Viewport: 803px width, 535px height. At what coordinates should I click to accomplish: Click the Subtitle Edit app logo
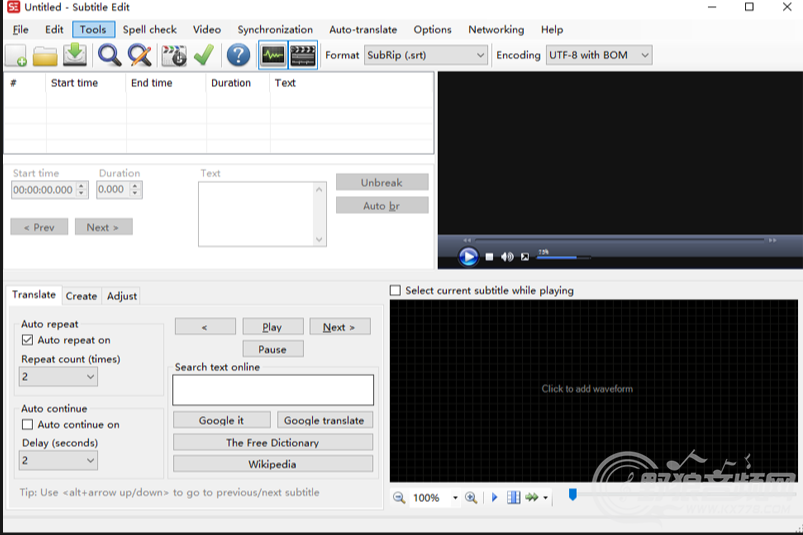(13, 7)
